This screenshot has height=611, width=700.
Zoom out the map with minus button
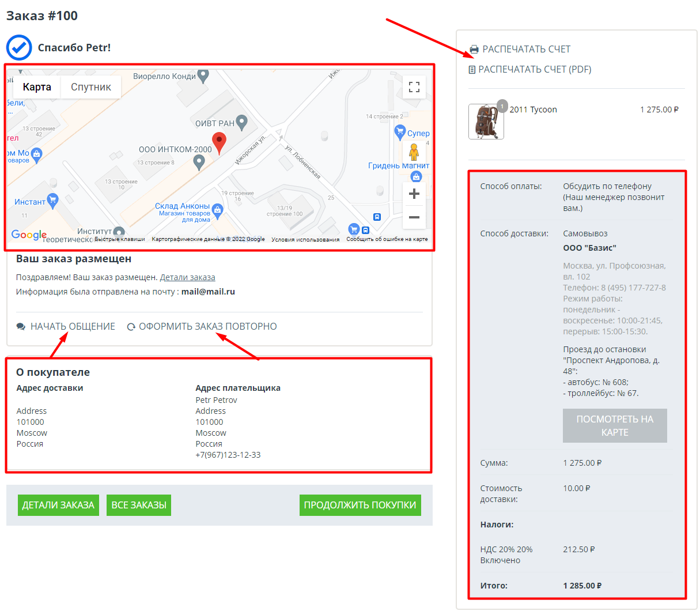pyautogui.click(x=414, y=217)
